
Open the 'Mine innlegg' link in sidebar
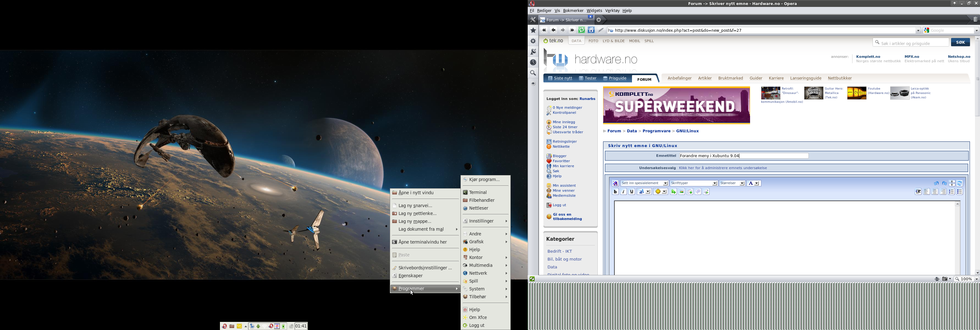(563, 122)
